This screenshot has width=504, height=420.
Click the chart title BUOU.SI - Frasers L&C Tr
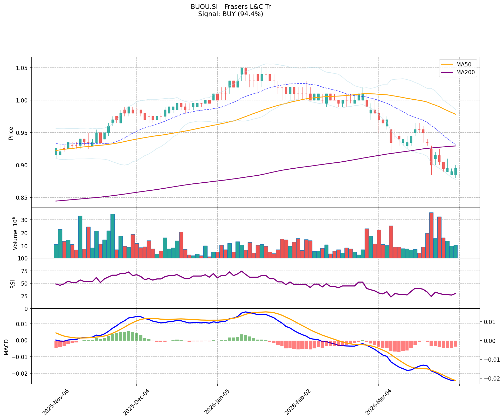coord(231,7)
